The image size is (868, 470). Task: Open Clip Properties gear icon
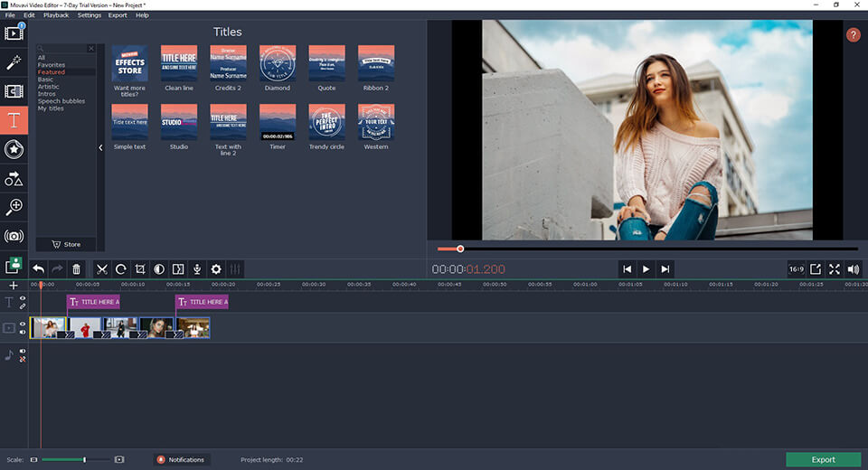click(216, 268)
